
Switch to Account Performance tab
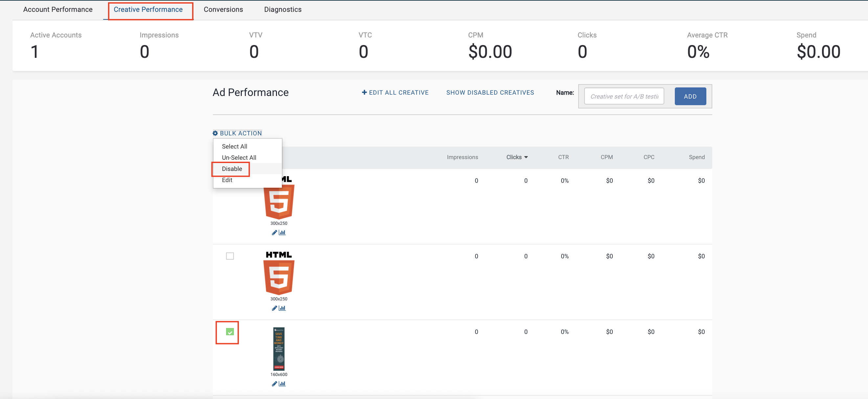pos(58,10)
